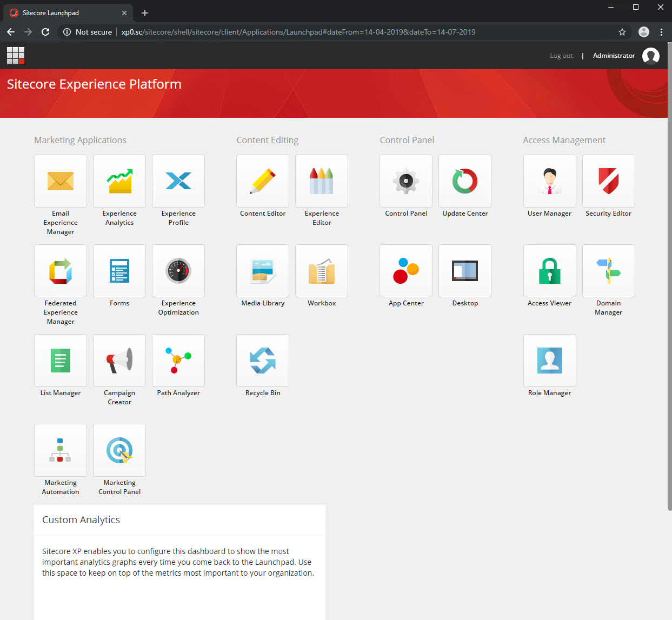Launch Update Center tile
This screenshot has width=672, height=620.
[x=465, y=181]
